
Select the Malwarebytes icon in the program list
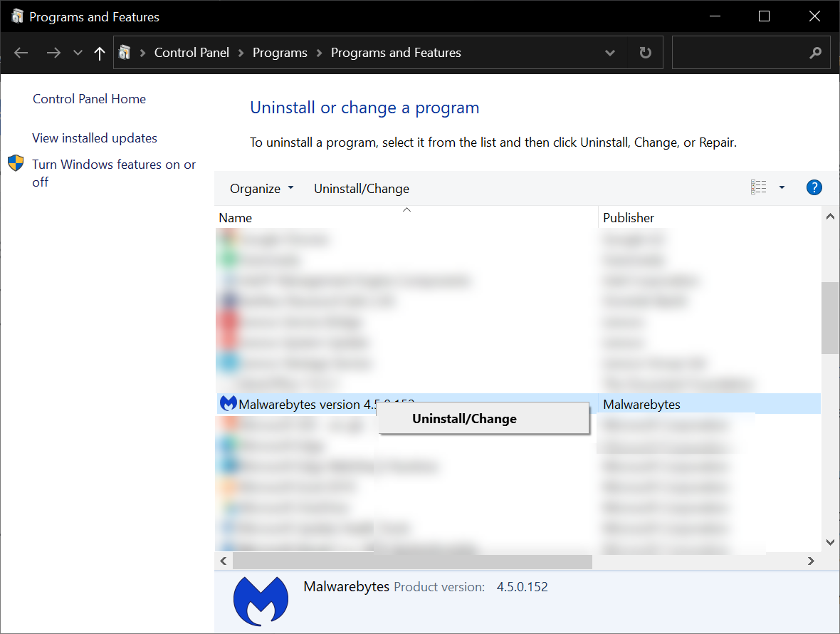pos(228,403)
